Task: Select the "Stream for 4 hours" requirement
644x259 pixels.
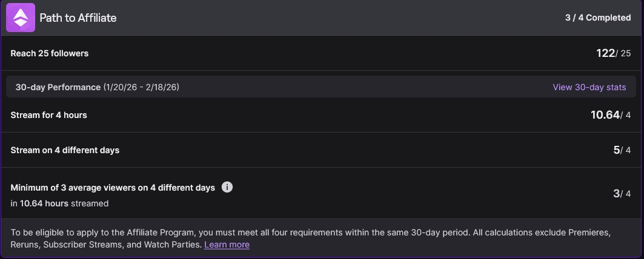Action: pos(49,115)
